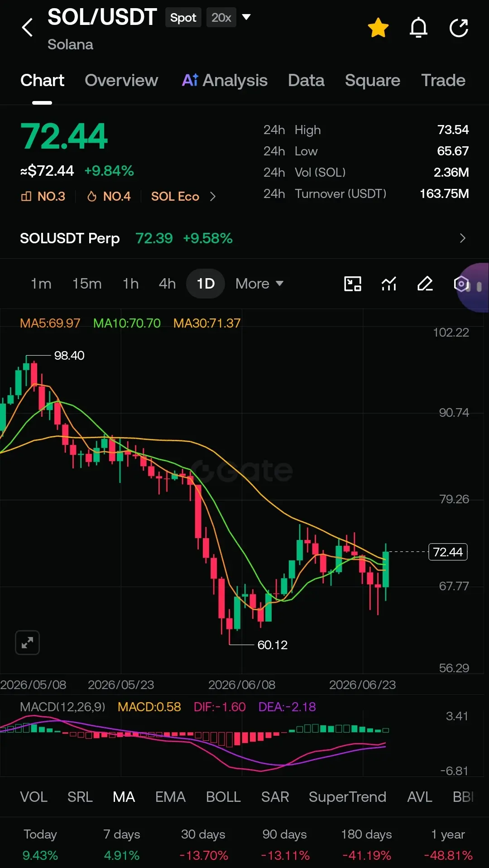Open chart settings hexagon icon

461,284
